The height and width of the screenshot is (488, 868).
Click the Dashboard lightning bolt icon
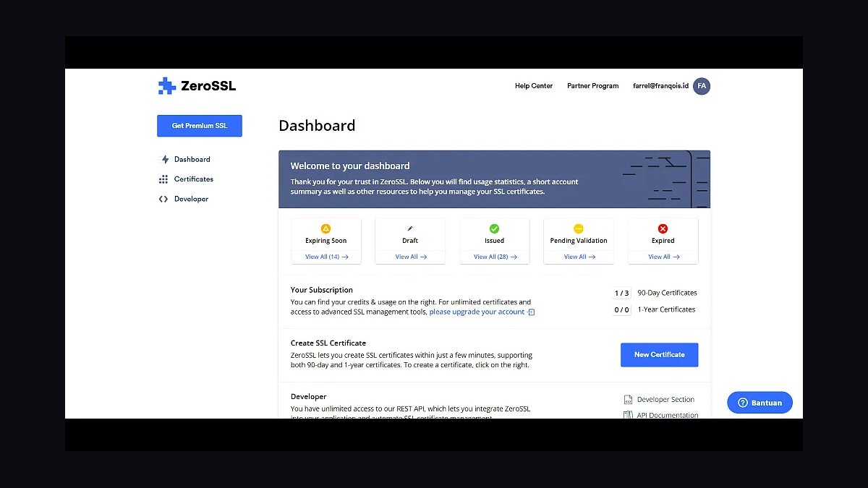163,159
